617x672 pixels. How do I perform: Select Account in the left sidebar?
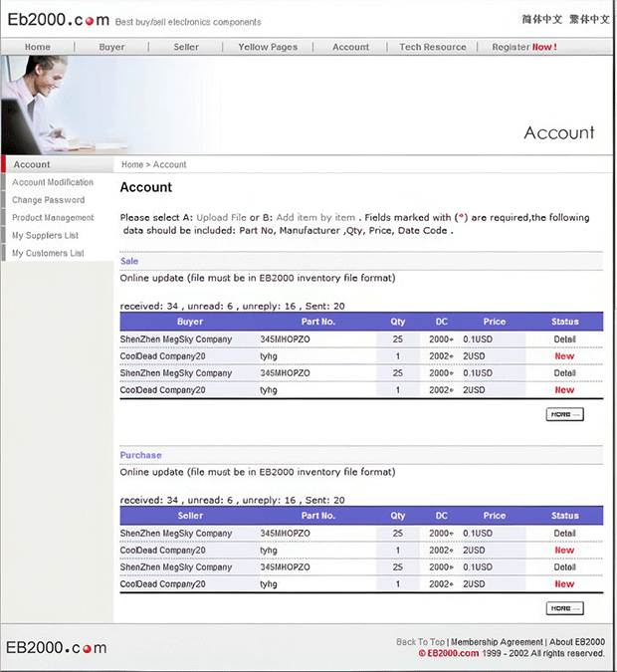[32, 164]
